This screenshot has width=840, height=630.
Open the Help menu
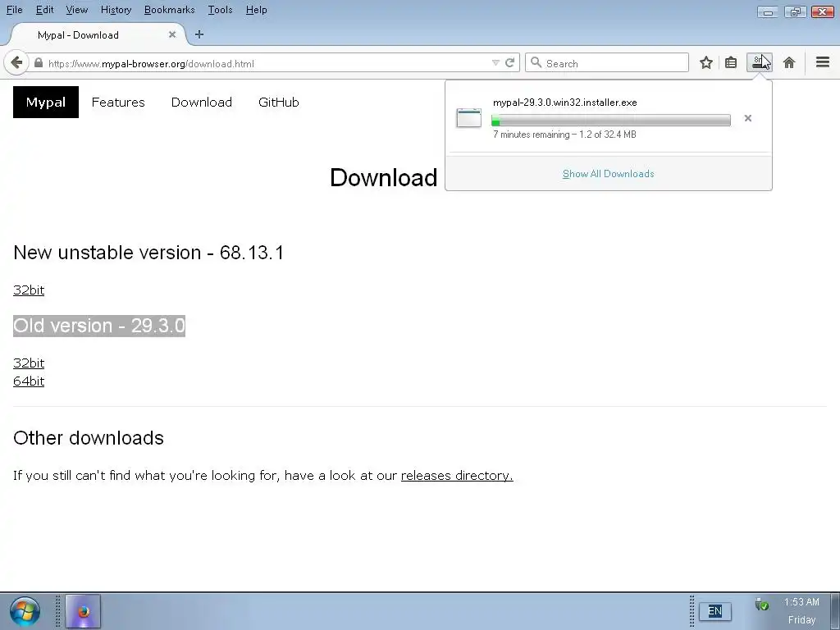point(256,10)
